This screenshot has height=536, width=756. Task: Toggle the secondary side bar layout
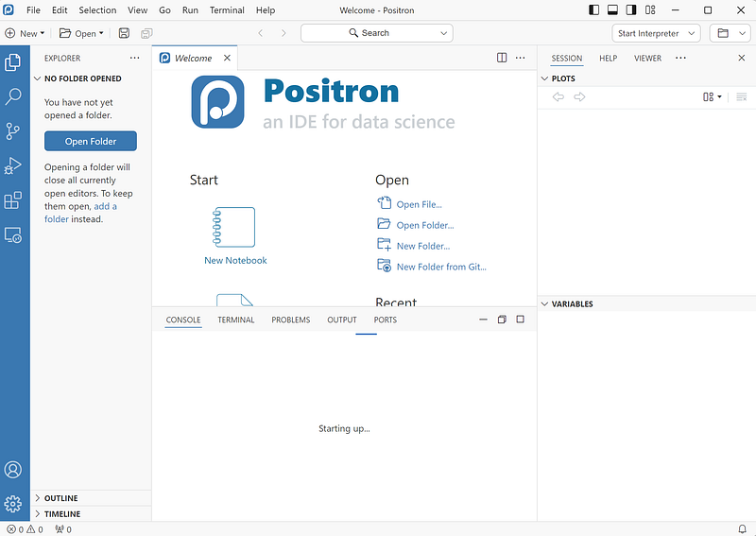[x=631, y=10]
